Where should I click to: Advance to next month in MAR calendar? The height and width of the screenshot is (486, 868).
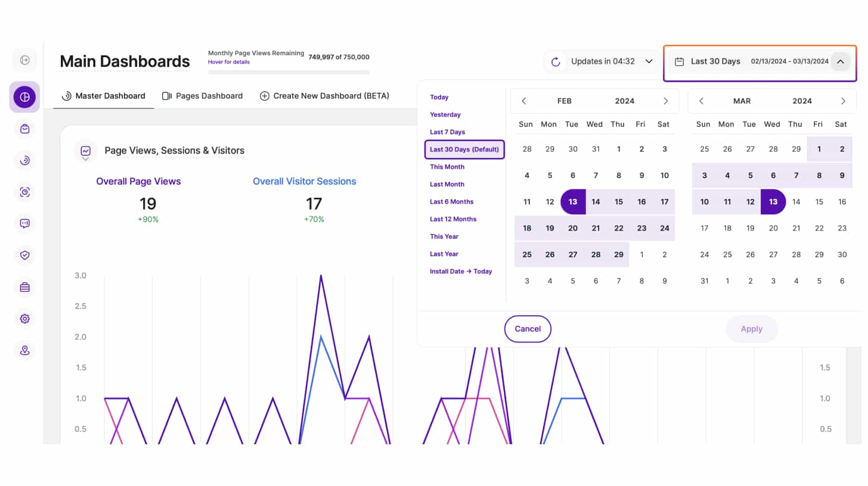pyautogui.click(x=843, y=101)
